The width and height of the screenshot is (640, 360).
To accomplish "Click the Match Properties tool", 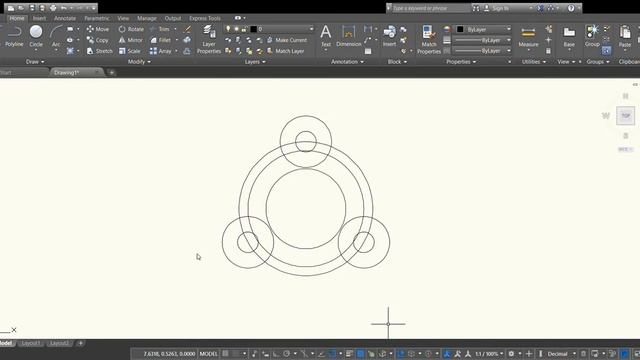I will (x=429, y=39).
